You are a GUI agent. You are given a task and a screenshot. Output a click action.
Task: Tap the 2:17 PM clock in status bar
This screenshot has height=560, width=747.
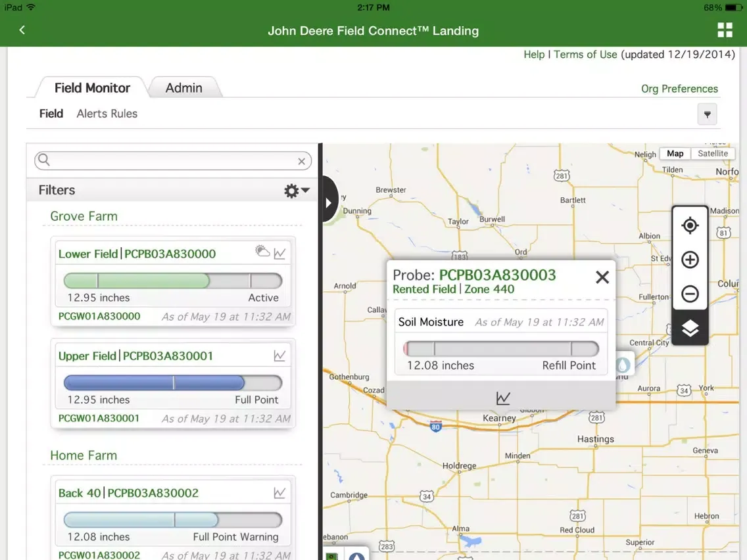click(373, 8)
